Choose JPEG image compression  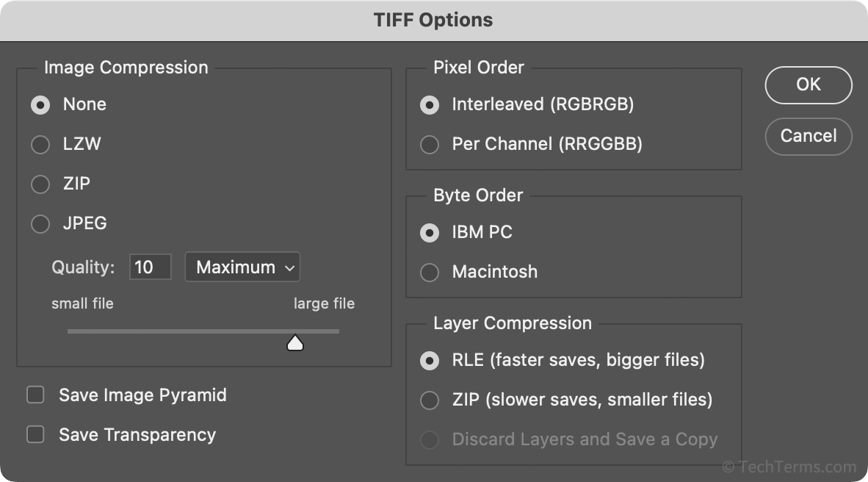click(40, 223)
